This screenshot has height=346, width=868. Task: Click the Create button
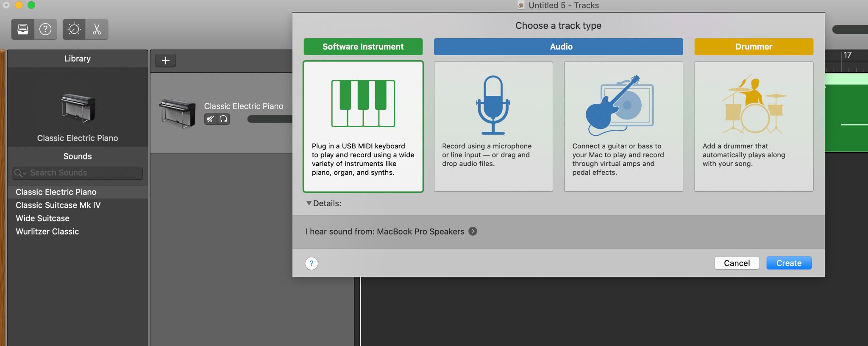click(788, 263)
